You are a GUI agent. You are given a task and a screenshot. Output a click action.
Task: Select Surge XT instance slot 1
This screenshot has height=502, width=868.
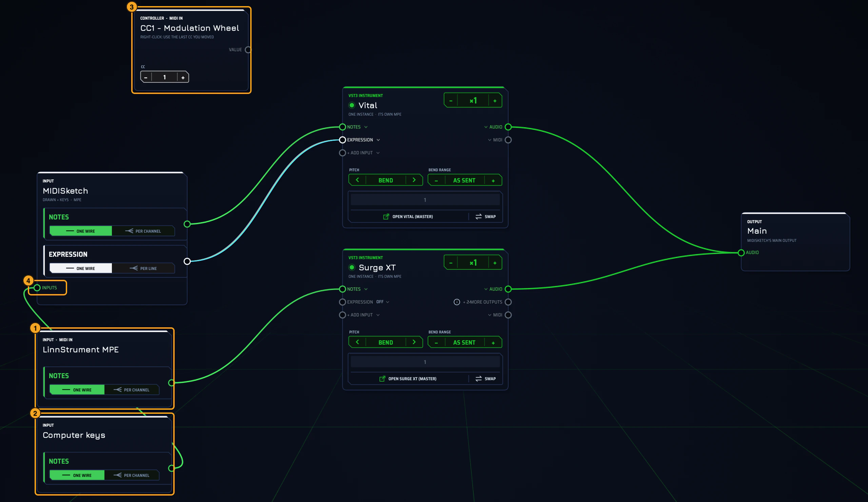pos(425,362)
